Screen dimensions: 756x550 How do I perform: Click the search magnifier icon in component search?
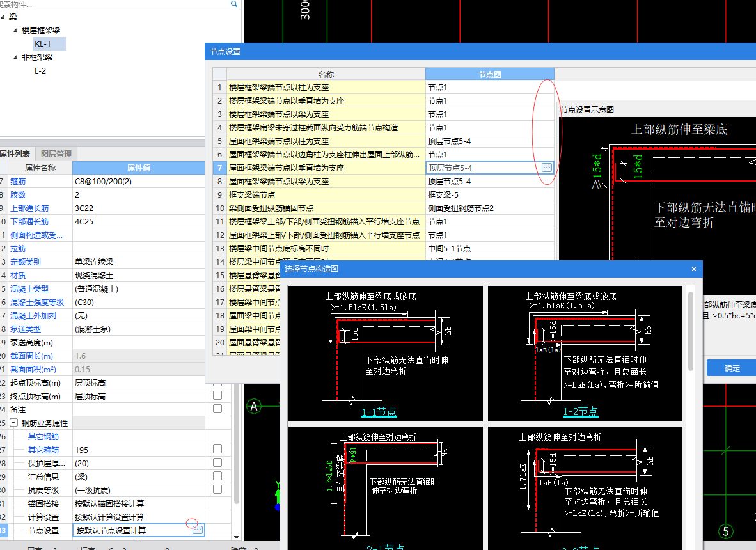pyautogui.click(x=234, y=4)
